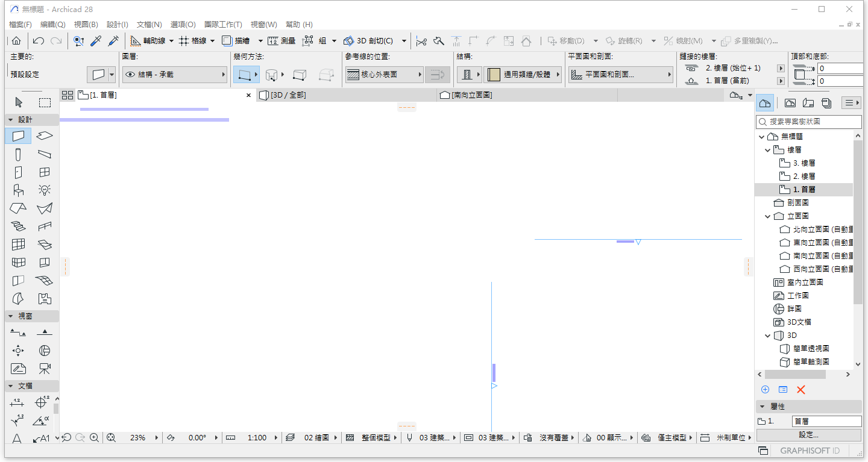Select the Camera tool in viewpoint section

click(x=45, y=368)
